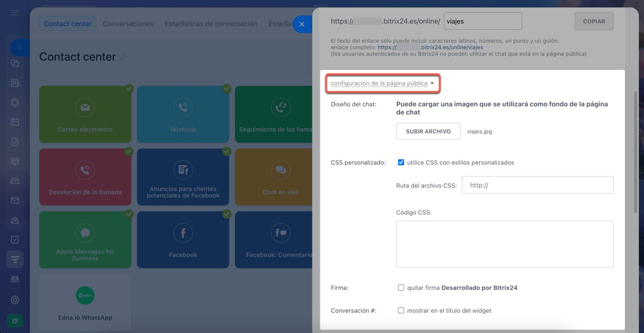Select the funnel CRM icon in the sidebar
The height and width of the screenshot is (333, 644).
coord(15,260)
